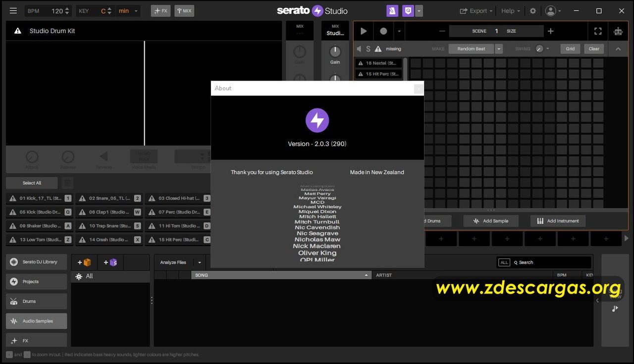The height and width of the screenshot is (364, 634).
Task: Select pad 06 Clap1
Action: (109, 212)
